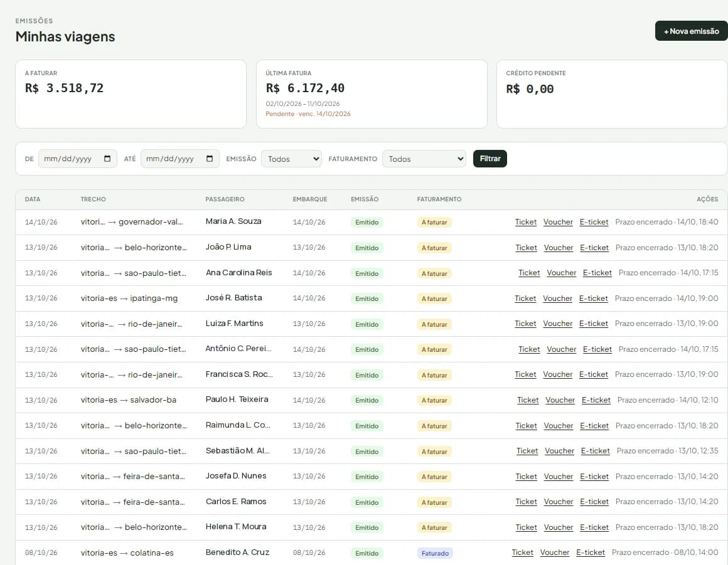Click passenger name José R. Batista
The image size is (728, 565).
[233, 298]
